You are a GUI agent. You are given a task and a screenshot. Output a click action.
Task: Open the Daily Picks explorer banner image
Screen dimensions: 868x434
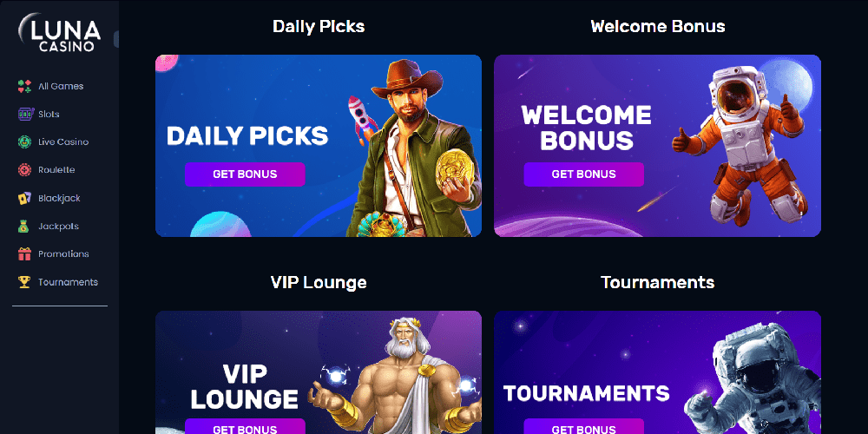pos(319,146)
